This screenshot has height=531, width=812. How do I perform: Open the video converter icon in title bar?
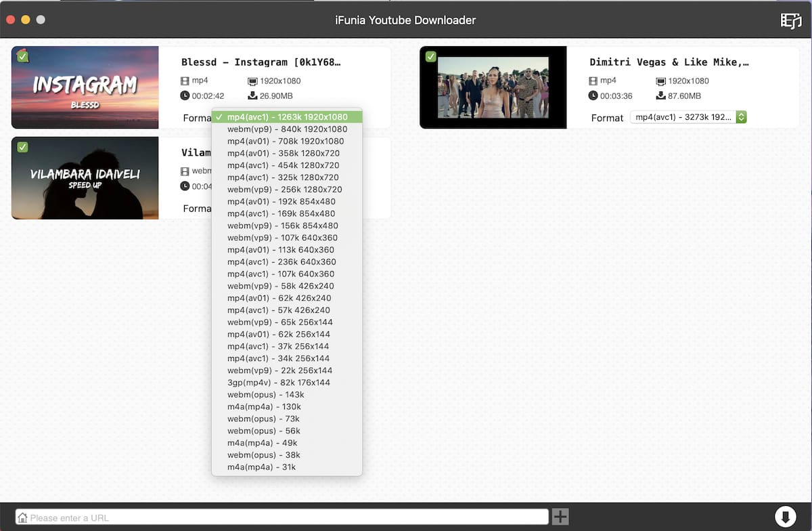[x=790, y=20]
